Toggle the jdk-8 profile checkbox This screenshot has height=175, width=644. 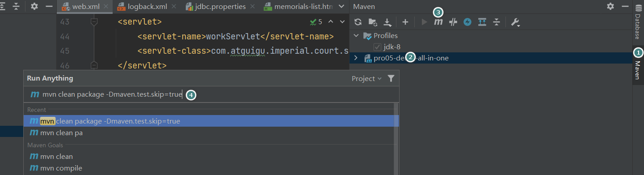[378, 47]
